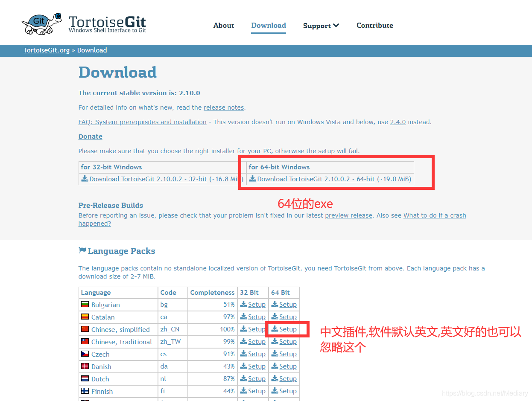This screenshot has height=401, width=532.
Task: Click the Bulgarian flag icon
Action: [85, 305]
